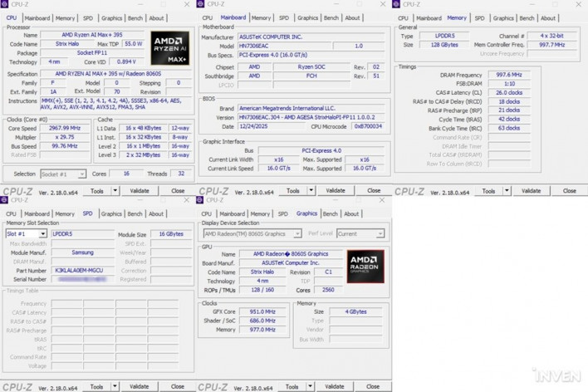Click CPU-Z title icon of the CPU window
Viewport: 588px width, 392px height.
[6, 4]
